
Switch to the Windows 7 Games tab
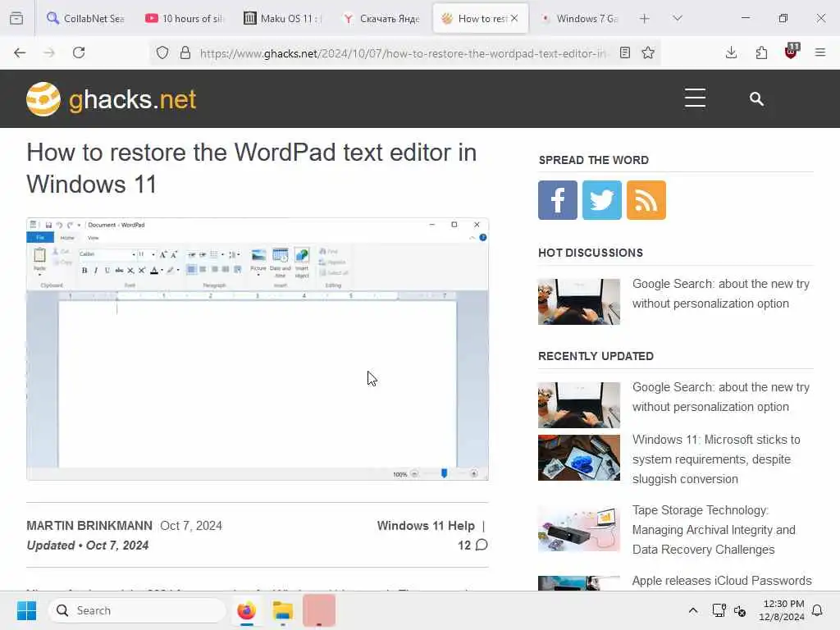pos(579,18)
